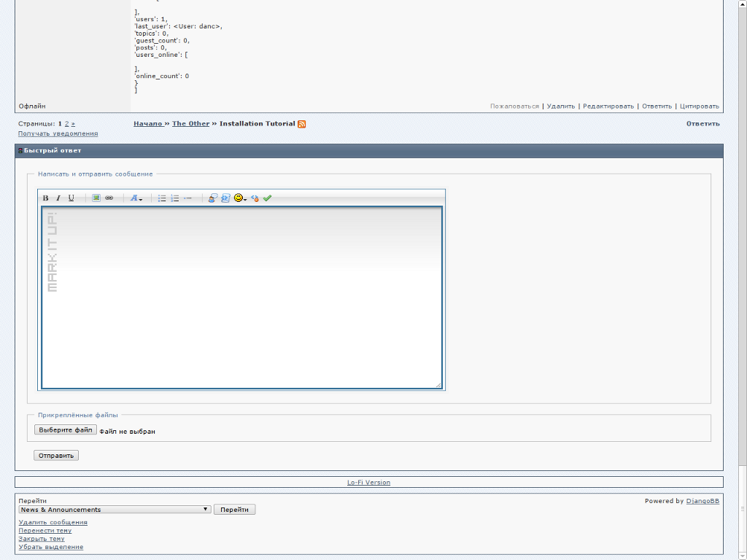Click the Отправить submit button
747x560 pixels.
(x=56, y=456)
